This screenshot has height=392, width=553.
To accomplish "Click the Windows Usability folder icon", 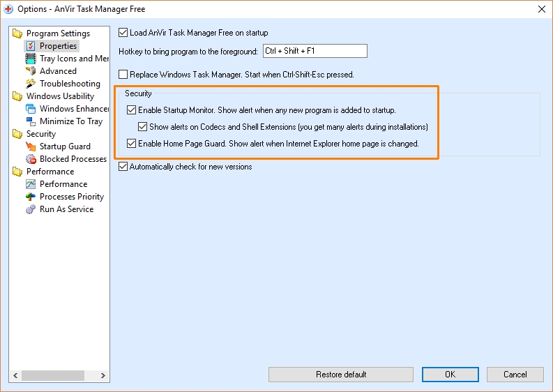I will click(17, 96).
